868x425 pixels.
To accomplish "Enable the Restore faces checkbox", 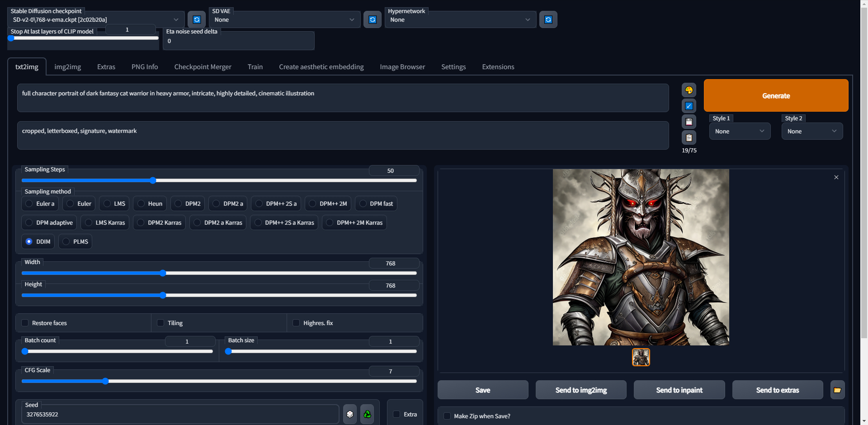I will [25, 323].
